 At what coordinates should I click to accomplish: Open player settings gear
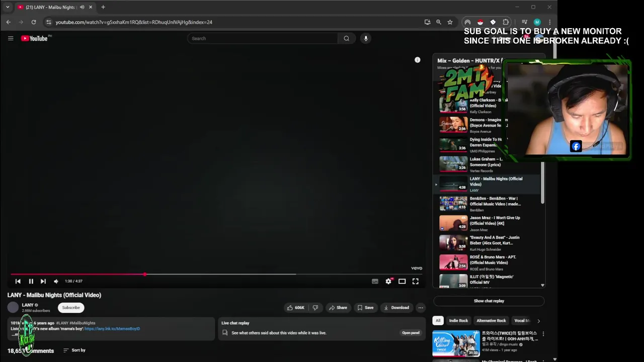pyautogui.click(x=388, y=282)
